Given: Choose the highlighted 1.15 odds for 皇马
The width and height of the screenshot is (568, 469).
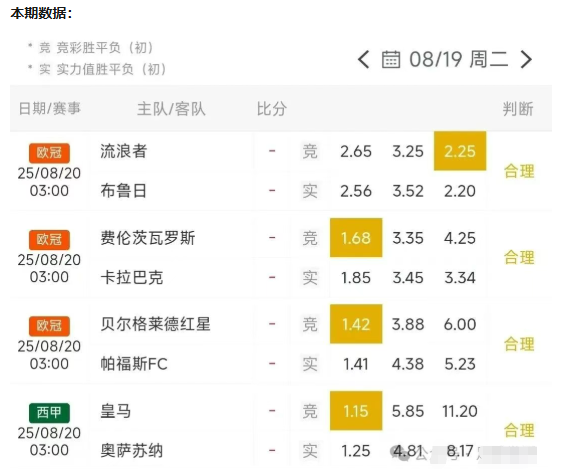Looking at the screenshot, I should coord(356,411).
